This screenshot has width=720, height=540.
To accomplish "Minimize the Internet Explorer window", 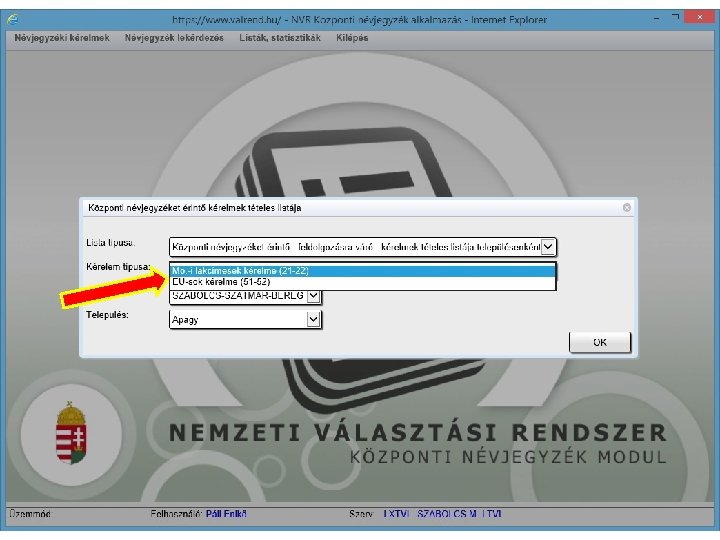I will tap(657, 18).
